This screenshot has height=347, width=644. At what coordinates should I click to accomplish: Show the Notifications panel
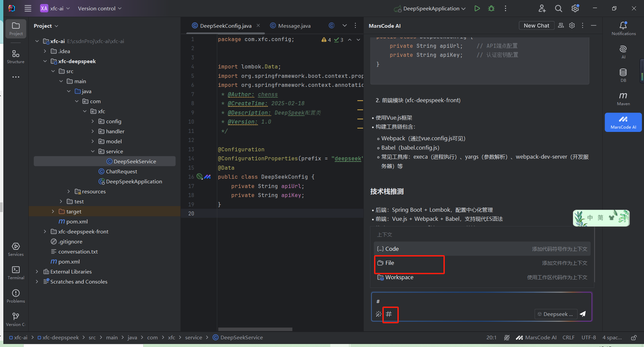point(623,28)
